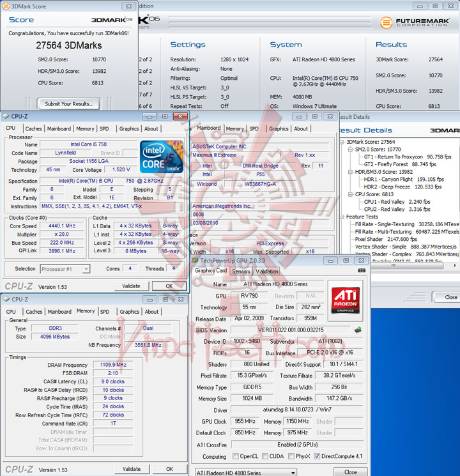Minimize the CPU-Z Memory window

coord(150,300)
